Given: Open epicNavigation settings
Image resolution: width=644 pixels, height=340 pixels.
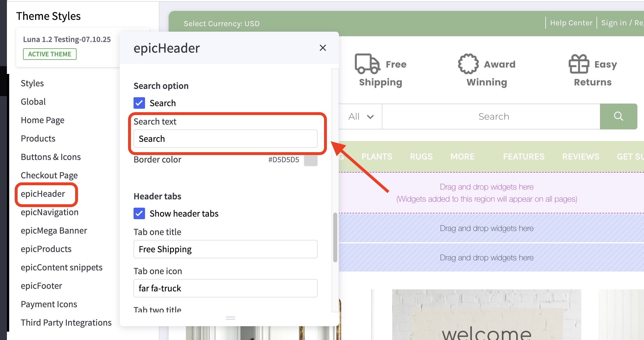Looking at the screenshot, I should (x=49, y=212).
